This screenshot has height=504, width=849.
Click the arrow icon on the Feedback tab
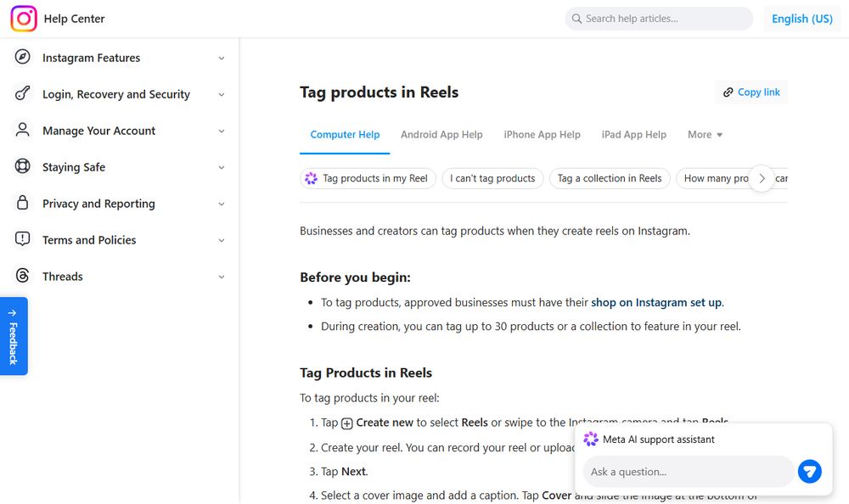13,313
